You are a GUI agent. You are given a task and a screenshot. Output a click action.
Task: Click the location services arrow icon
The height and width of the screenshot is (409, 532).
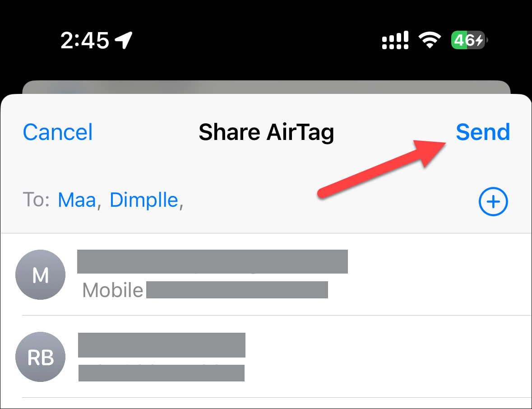click(x=124, y=40)
